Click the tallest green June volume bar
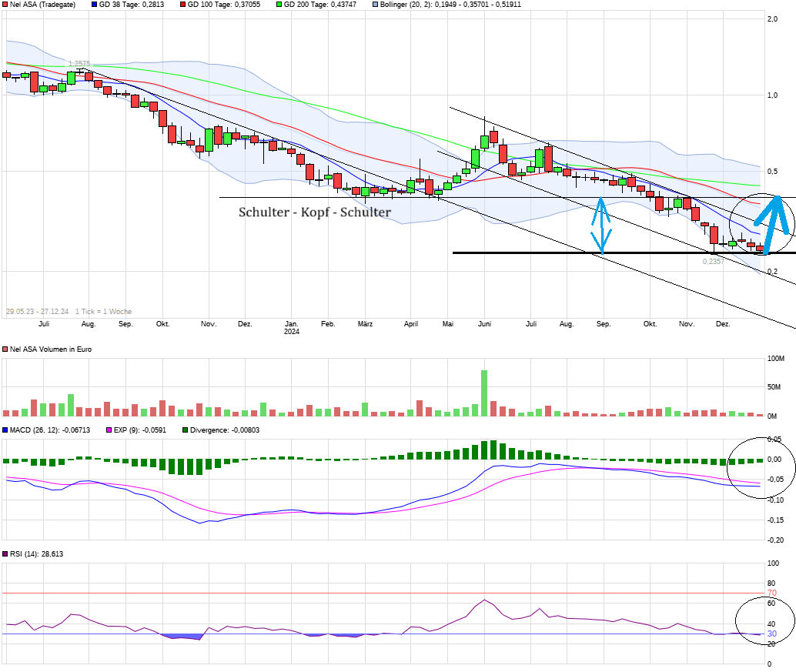The height and width of the screenshot is (672, 796). point(484,393)
